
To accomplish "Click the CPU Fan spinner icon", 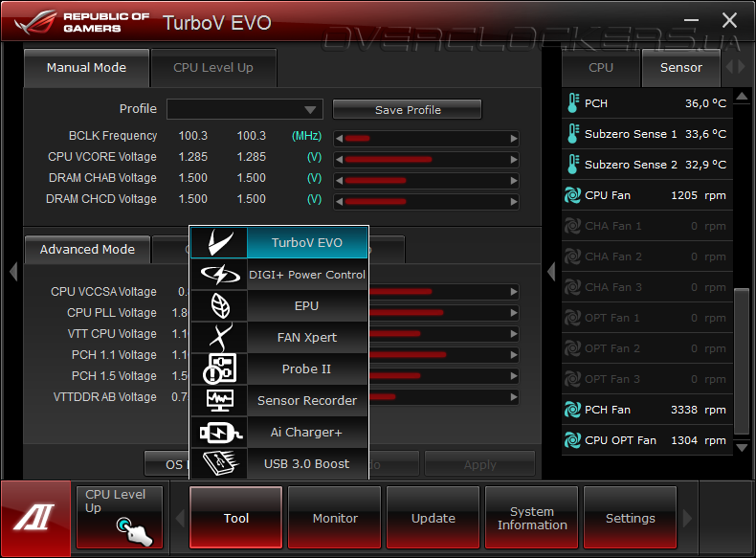I will point(573,195).
